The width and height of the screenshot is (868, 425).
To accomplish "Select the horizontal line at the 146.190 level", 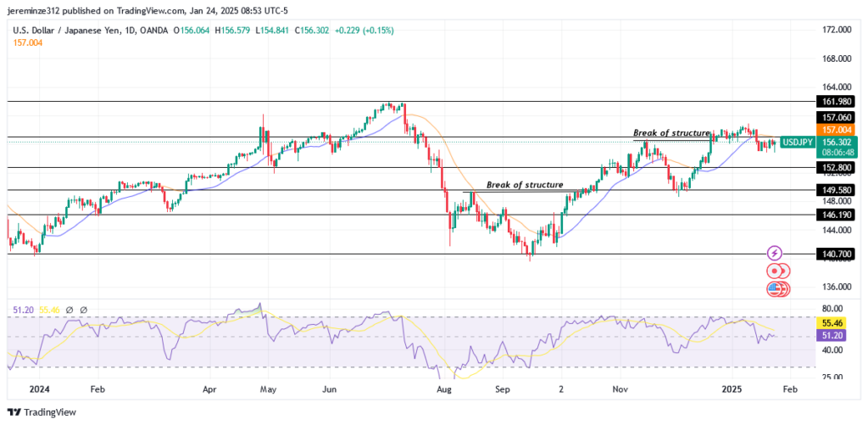I will (411, 215).
